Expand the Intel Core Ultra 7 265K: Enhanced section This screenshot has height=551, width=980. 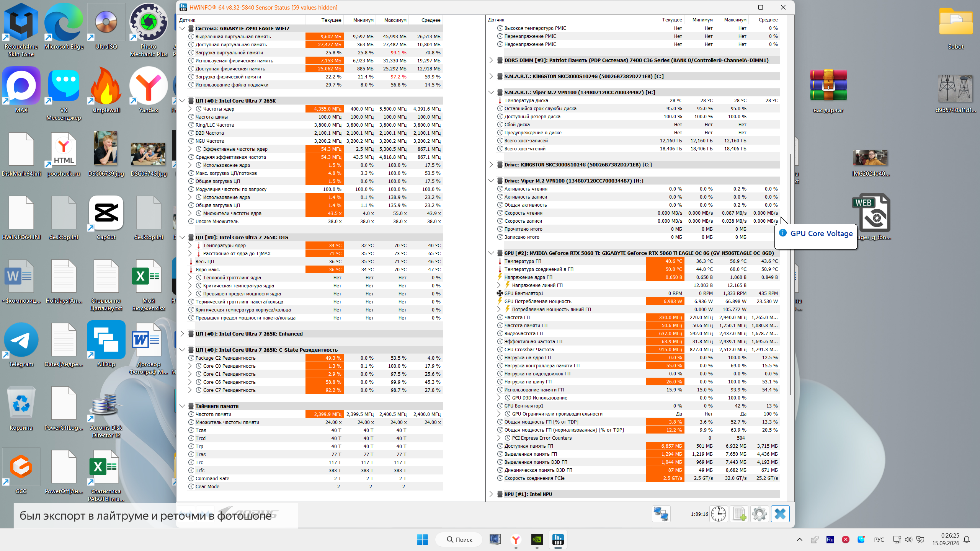point(182,334)
